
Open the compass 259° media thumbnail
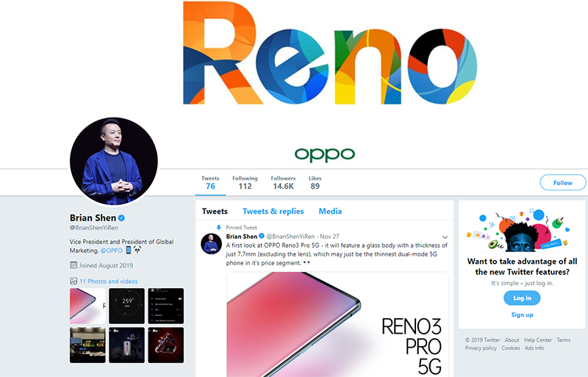tap(126, 306)
